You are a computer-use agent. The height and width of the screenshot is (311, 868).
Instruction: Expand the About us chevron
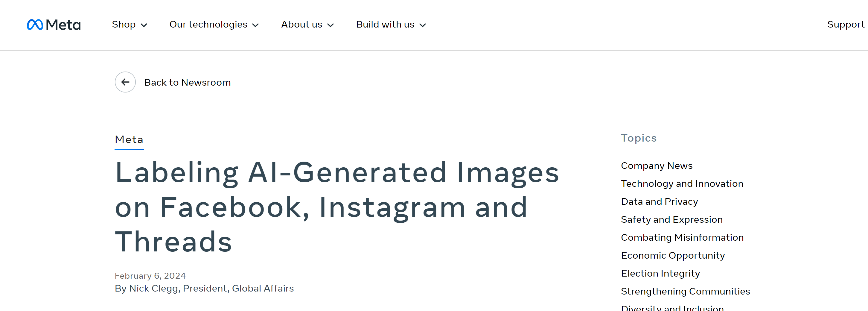330,25
